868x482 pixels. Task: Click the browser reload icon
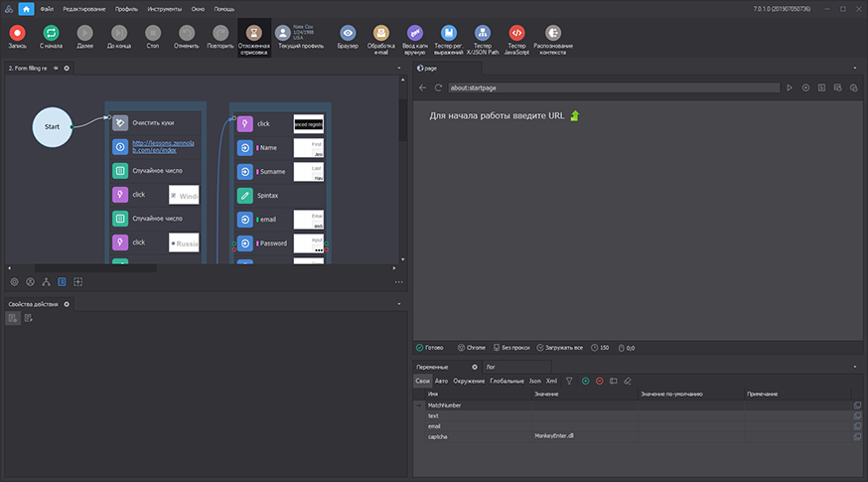pyautogui.click(x=438, y=87)
